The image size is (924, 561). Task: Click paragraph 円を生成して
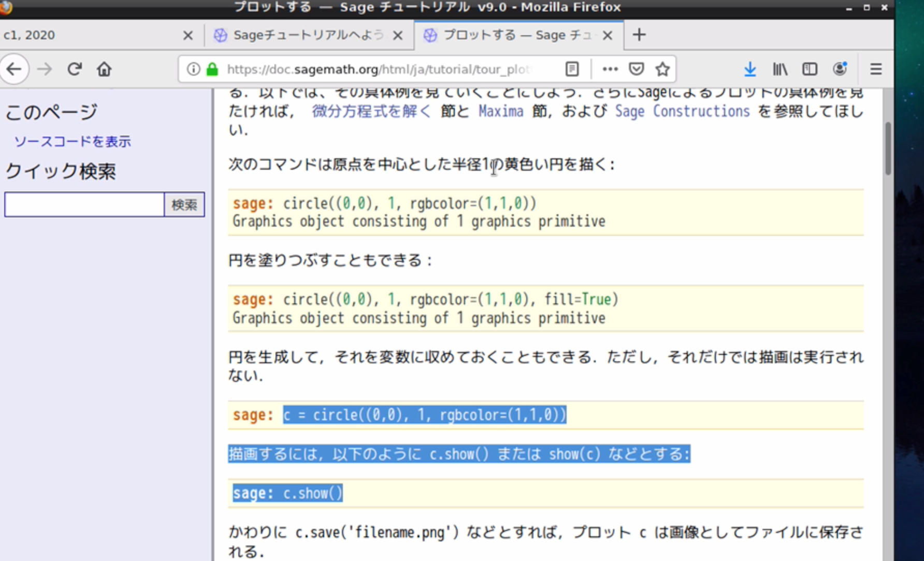click(x=546, y=366)
